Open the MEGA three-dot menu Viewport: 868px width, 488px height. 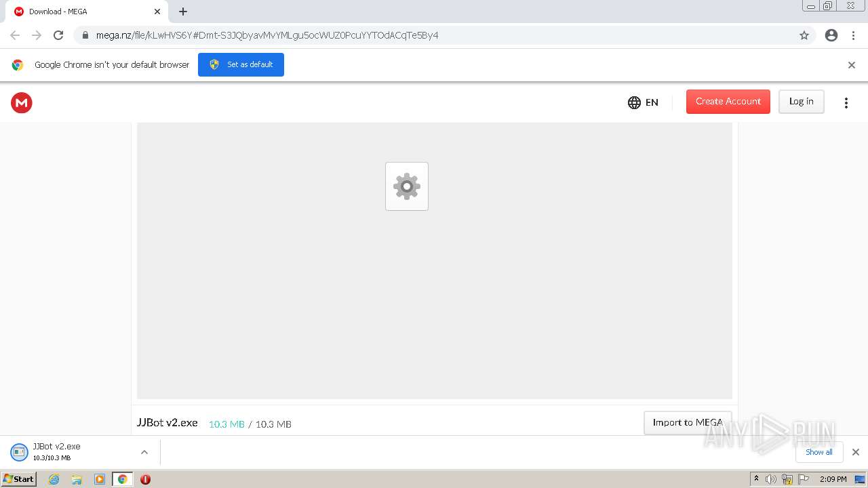click(846, 103)
